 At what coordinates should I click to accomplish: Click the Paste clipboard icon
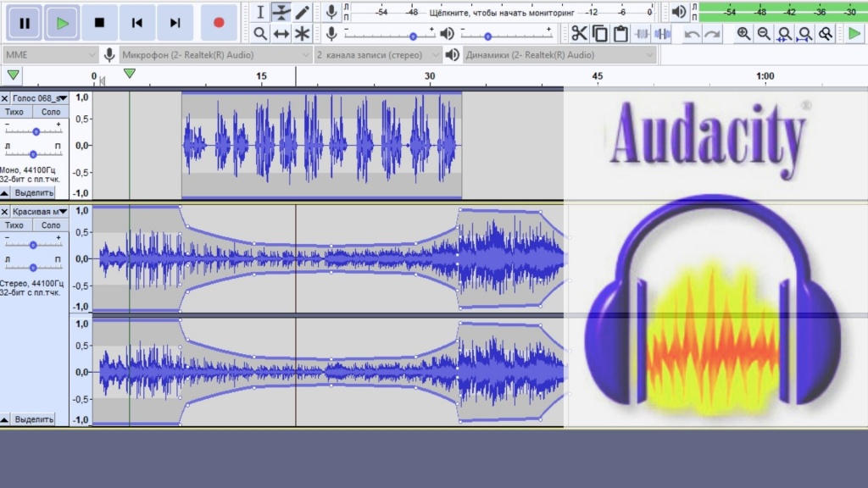click(620, 34)
